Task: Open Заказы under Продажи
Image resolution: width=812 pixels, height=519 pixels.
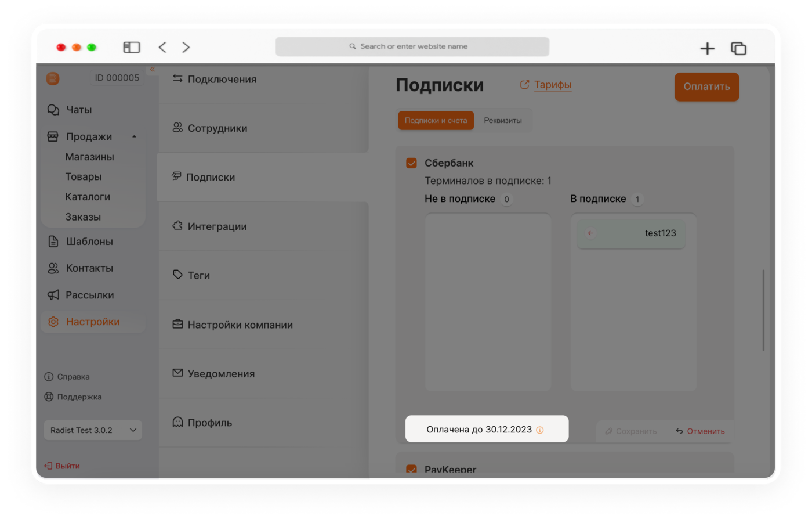Action: (83, 217)
